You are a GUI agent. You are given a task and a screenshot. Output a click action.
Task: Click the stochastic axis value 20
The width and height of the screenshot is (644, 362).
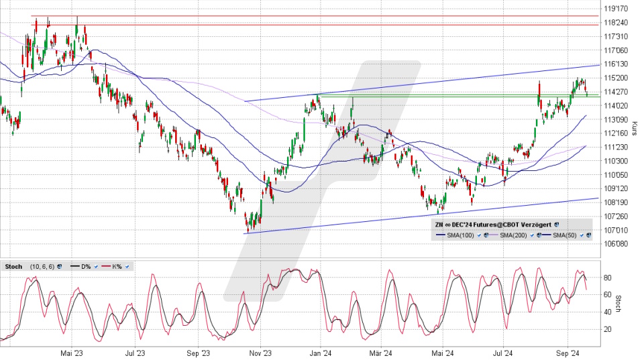pyautogui.click(x=608, y=329)
